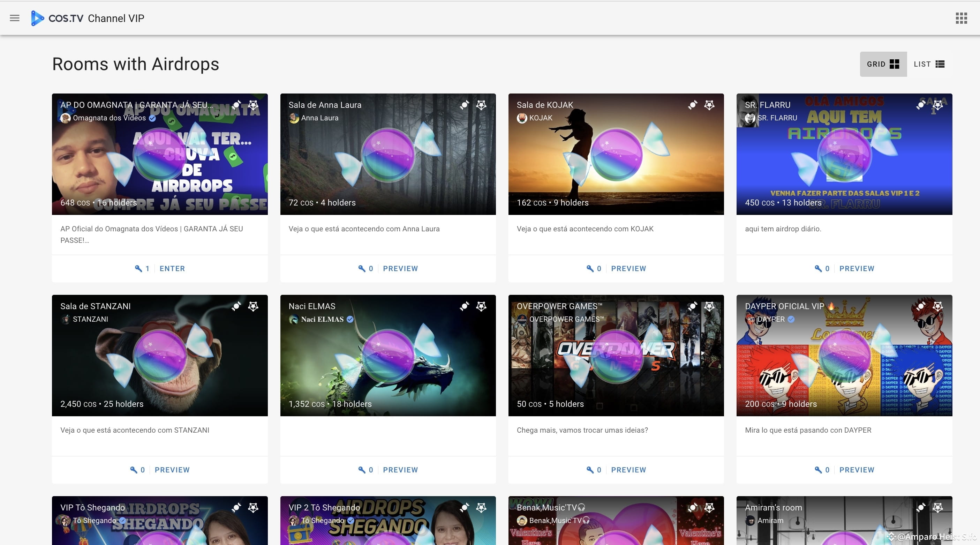Click star badge icon on DAYPER OFICIAL VIP card
The image size is (980, 545).
pyautogui.click(x=938, y=306)
